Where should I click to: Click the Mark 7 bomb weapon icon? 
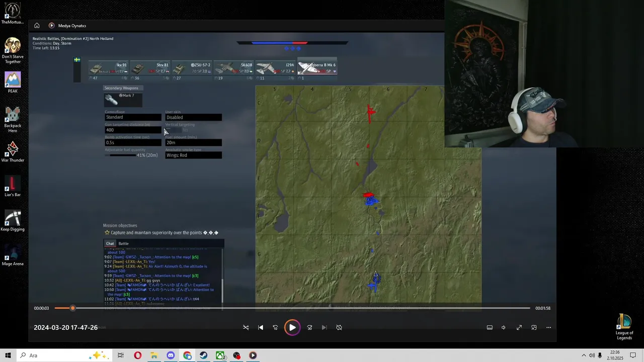coord(123,100)
